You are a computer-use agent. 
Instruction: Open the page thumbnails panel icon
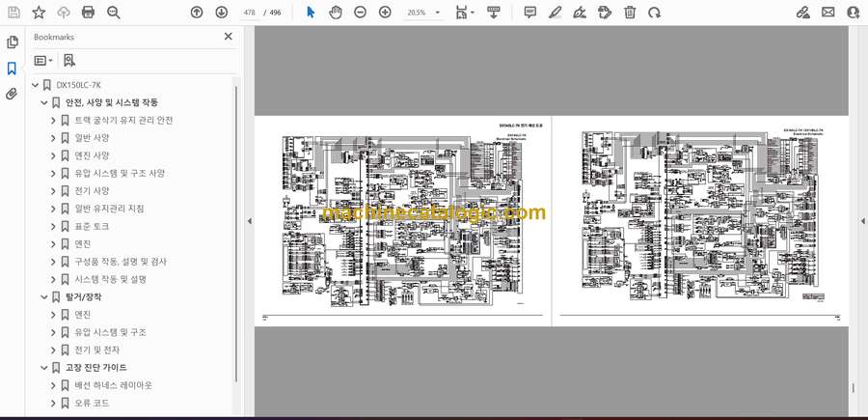click(x=13, y=42)
